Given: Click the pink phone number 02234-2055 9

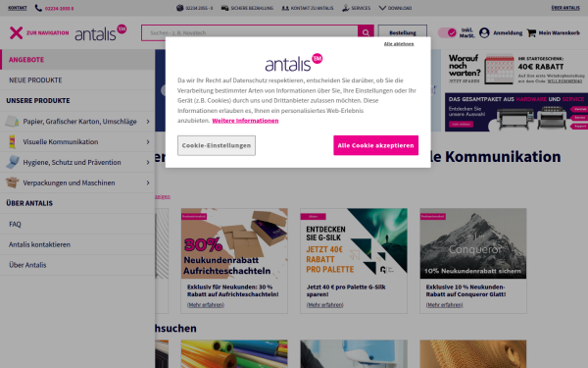Looking at the screenshot, I should pos(59,8).
